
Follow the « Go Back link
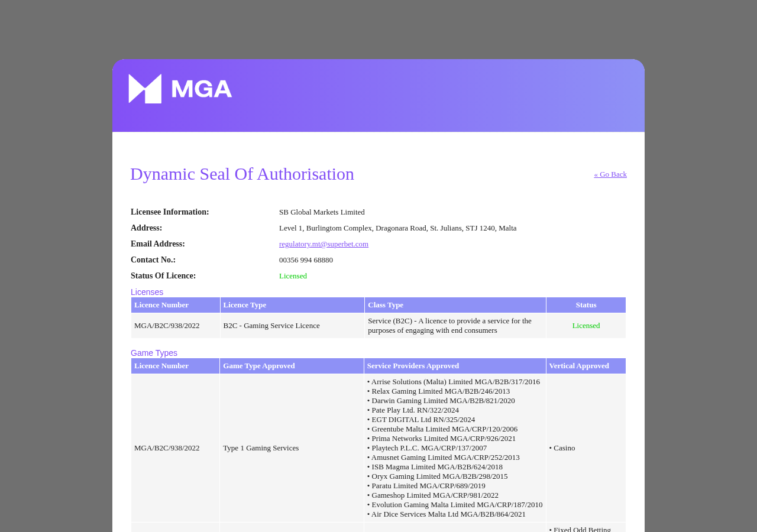click(x=610, y=174)
